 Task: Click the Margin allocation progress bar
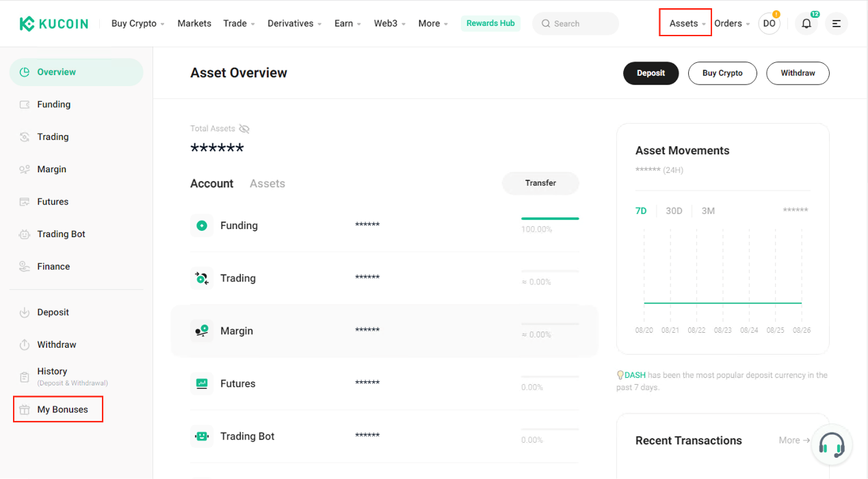tap(550, 324)
